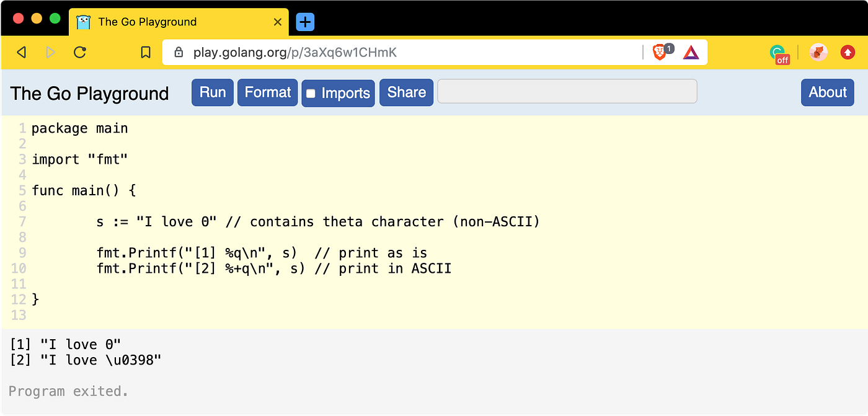The width and height of the screenshot is (868, 416).
Task: Open the Brave Shields lion icon
Action: [660, 53]
